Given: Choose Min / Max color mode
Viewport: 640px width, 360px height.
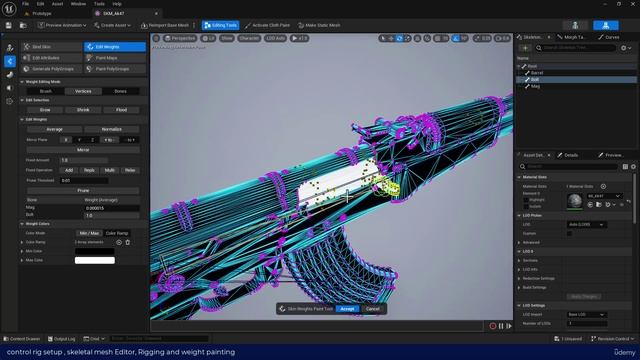Looking at the screenshot, I should 89,233.
